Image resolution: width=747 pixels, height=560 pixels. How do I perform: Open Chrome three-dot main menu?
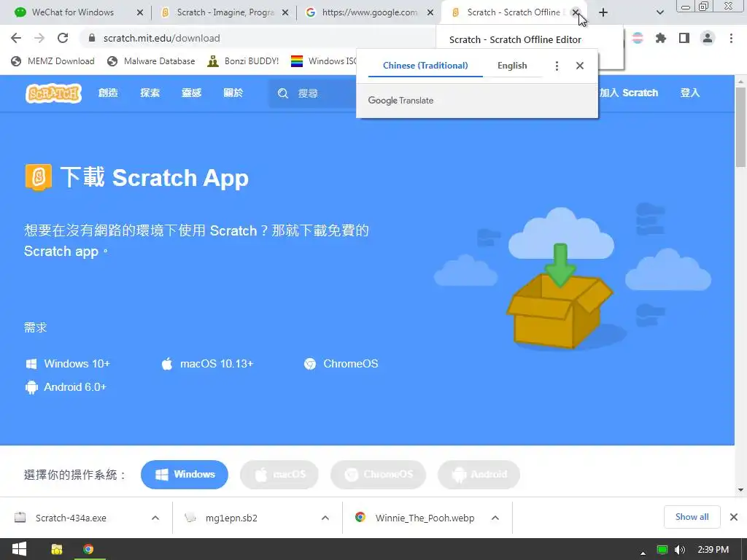(x=731, y=38)
